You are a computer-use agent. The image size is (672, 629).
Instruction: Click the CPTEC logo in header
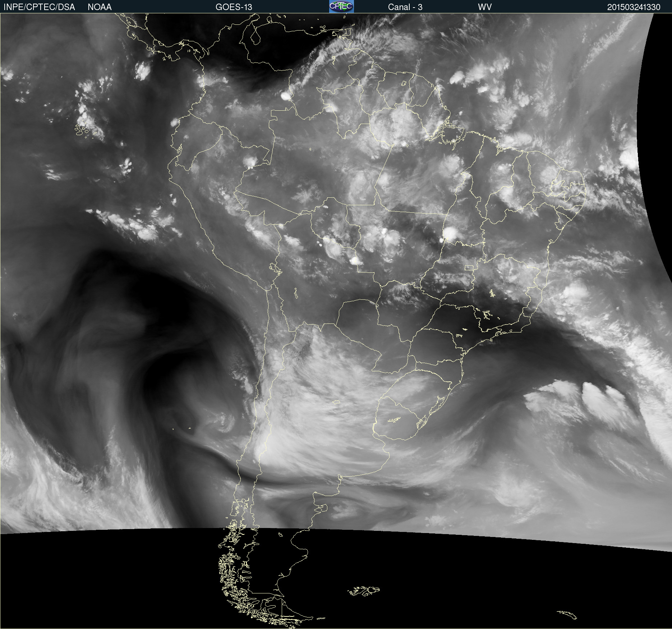(341, 6)
